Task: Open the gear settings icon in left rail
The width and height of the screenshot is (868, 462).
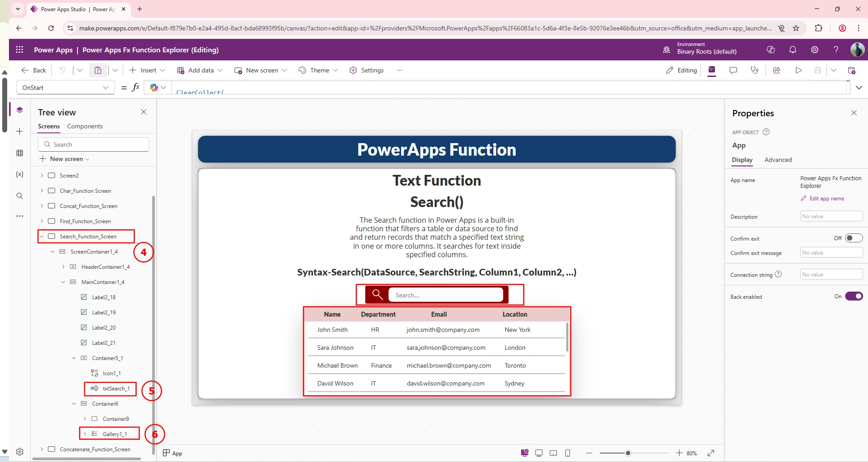Action: (20, 452)
